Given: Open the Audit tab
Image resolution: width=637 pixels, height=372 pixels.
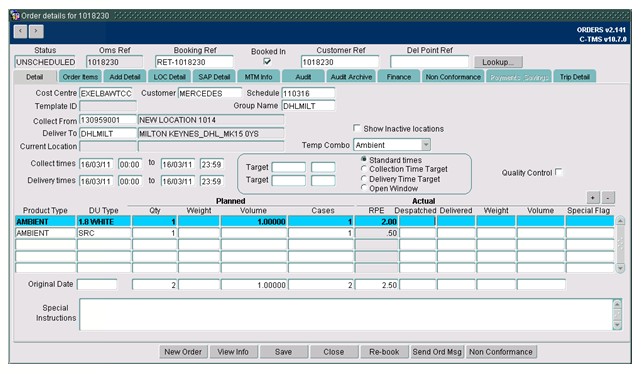Looking at the screenshot, I should [x=303, y=77].
